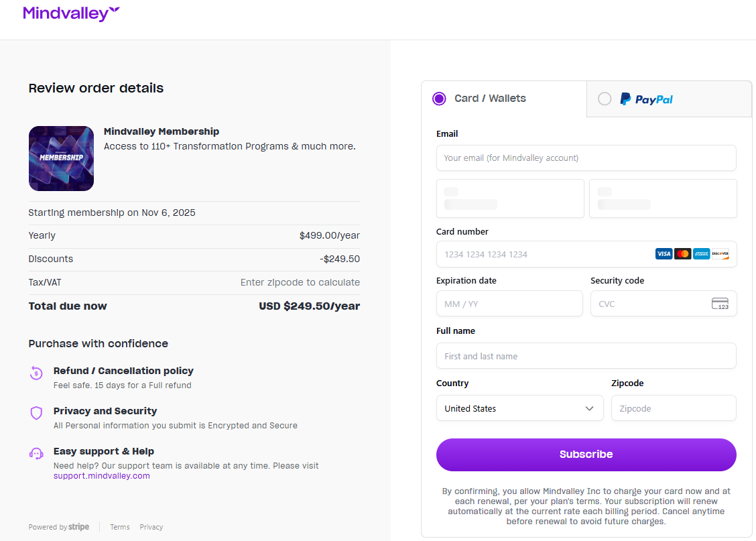Click the American Express icon
This screenshot has width=756, height=541.
point(701,254)
